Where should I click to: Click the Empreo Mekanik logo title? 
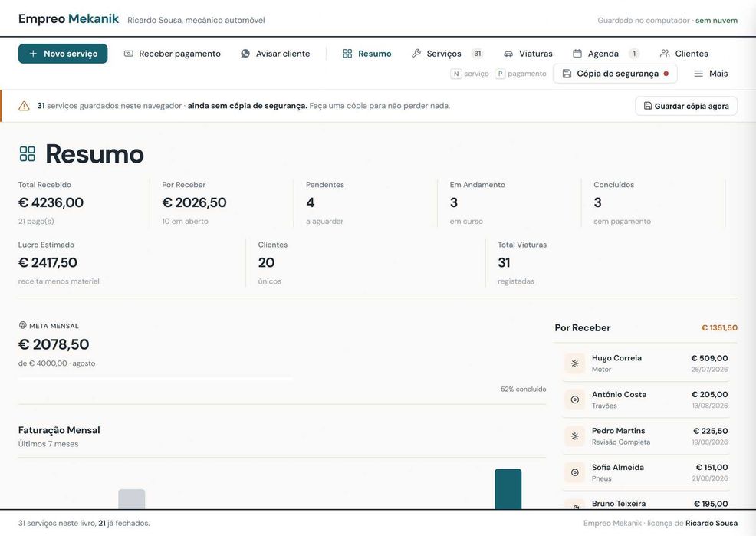coord(68,19)
